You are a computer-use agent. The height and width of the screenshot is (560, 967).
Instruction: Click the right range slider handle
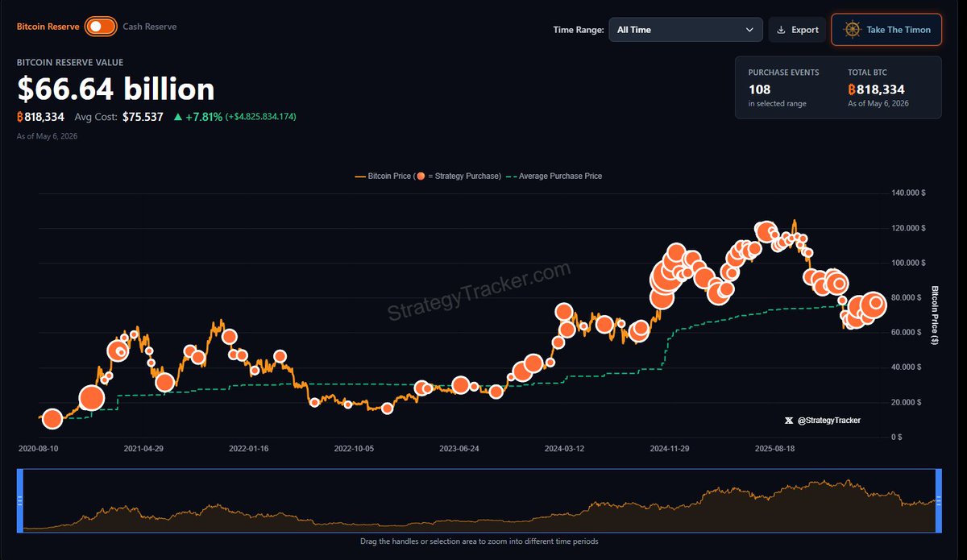[938, 501]
